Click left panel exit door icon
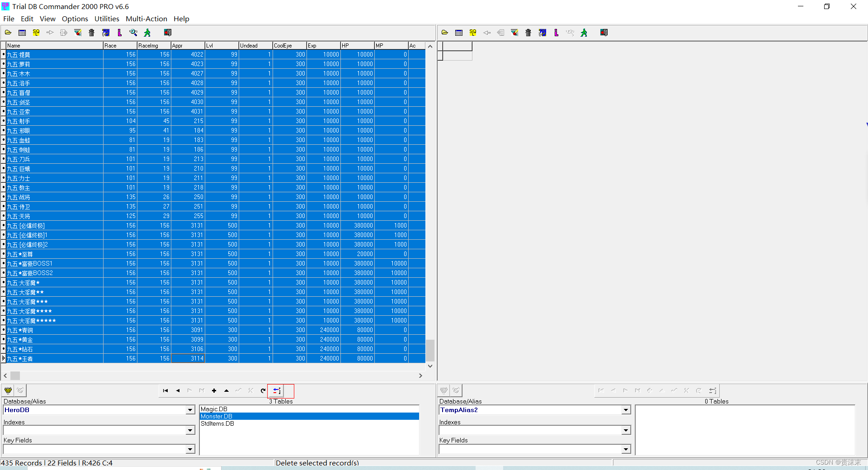868x470 pixels. [168, 33]
